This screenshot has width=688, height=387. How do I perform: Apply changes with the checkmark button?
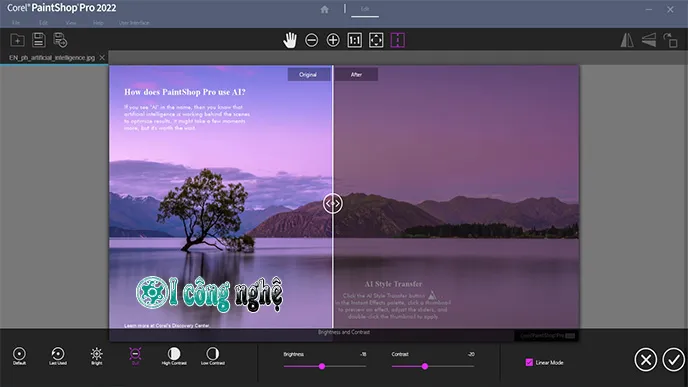click(x=674, y=360)
